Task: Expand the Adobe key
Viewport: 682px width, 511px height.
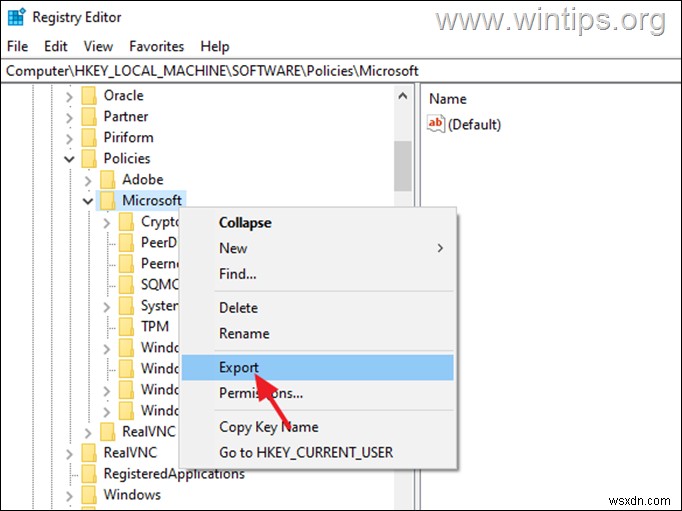Action: (x=88, y=180)
